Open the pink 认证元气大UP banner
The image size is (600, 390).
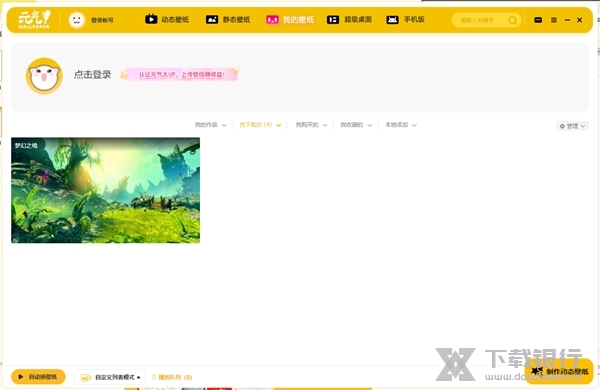click(x=180, y=74)
